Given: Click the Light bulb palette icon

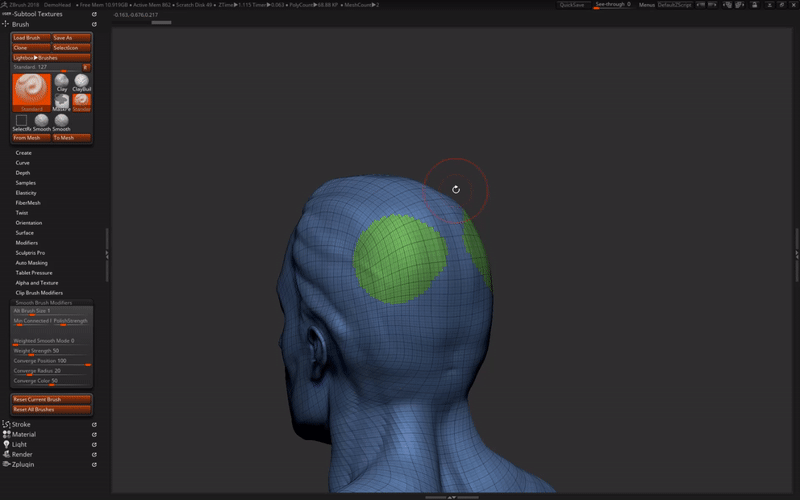Looking at the screenshot, I should (6, 444).
